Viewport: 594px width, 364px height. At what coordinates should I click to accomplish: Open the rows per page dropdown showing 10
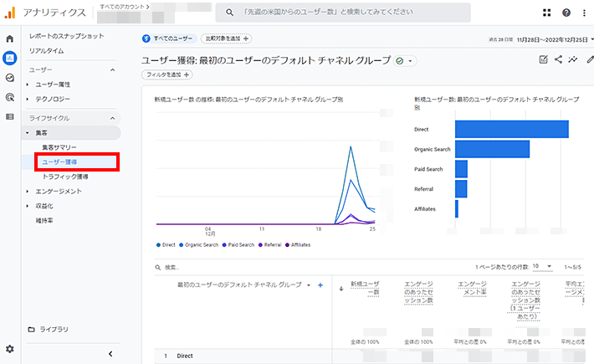click(542, 267)
